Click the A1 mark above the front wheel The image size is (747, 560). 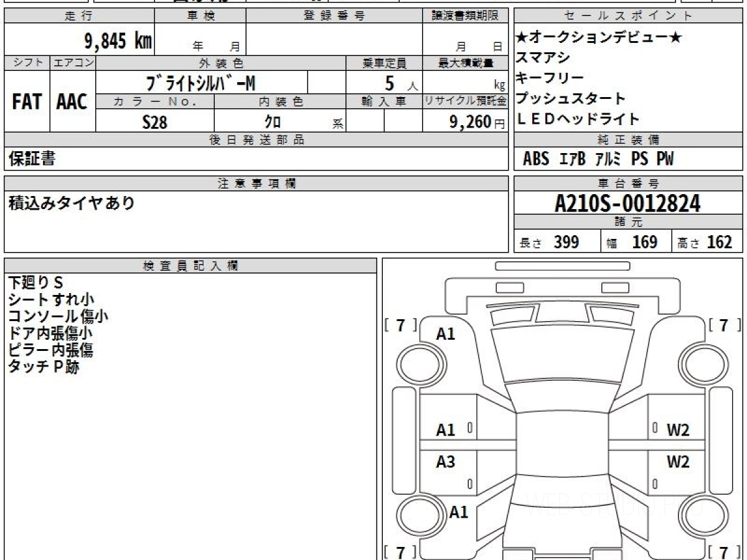tap(446, 334)
